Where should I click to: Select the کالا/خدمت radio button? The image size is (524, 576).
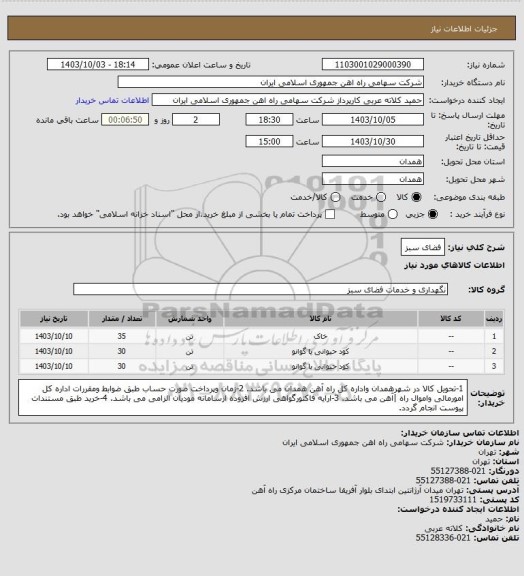[335, 197]
